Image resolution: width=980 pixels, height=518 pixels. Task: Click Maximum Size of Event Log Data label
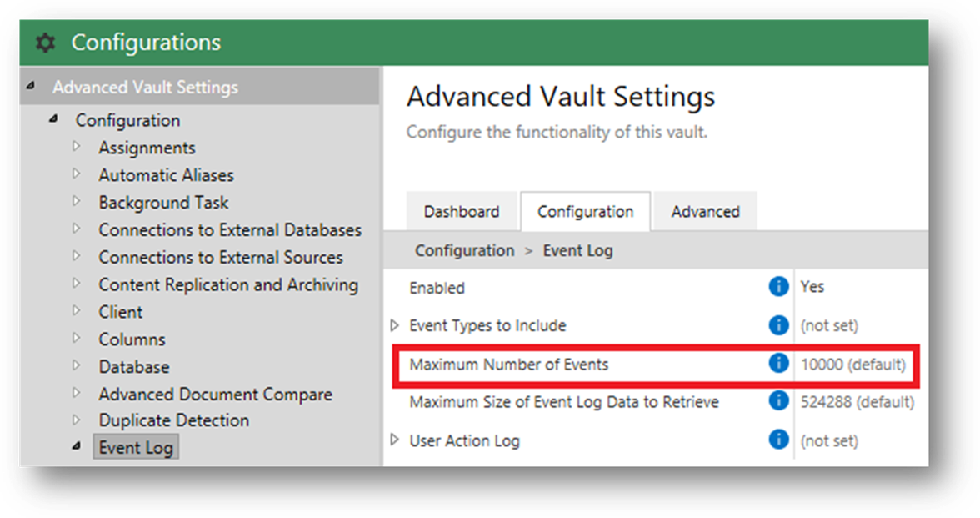coord(563,402)
